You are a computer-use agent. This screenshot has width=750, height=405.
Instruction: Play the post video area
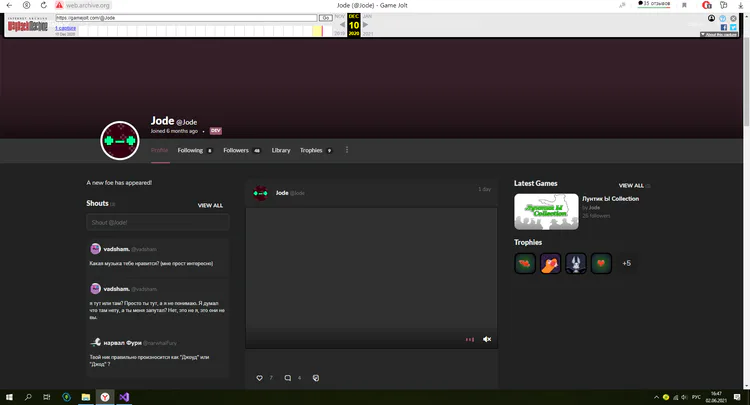coord(372,278)
